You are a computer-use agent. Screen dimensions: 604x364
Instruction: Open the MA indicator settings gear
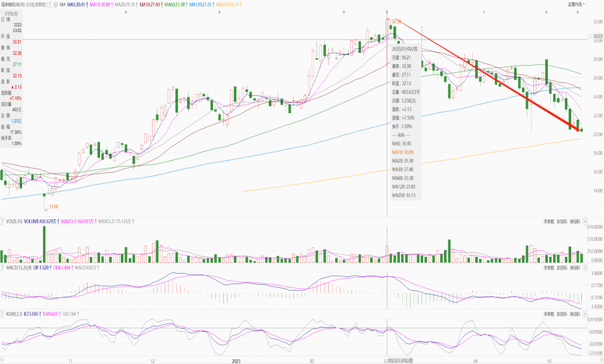(56, 4)
